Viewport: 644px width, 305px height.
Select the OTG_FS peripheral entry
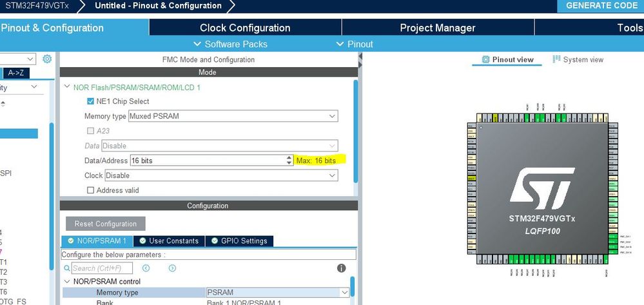click(x=13, y=301)
